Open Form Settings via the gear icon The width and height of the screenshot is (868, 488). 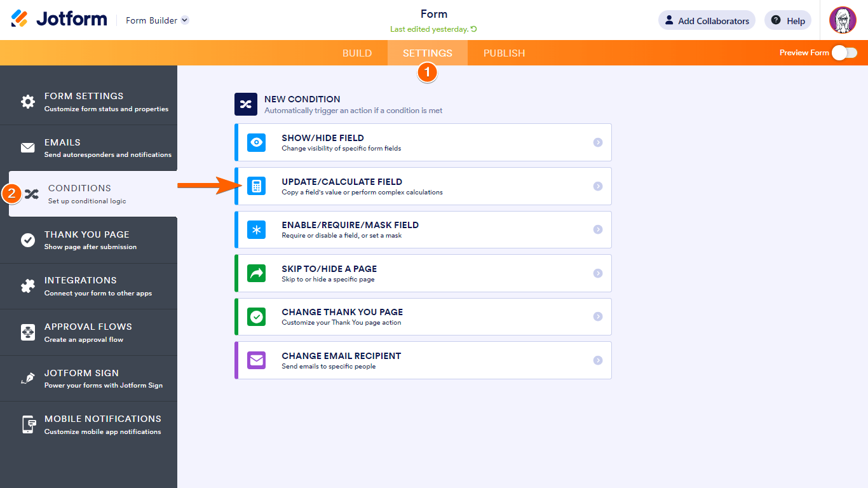pos(27,100)
